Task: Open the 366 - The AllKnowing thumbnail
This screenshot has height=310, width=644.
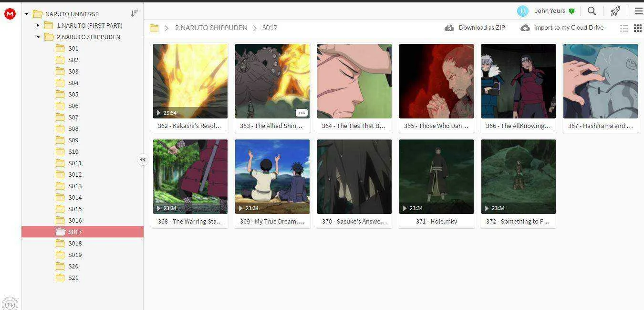Action: (x=519, y=81)
